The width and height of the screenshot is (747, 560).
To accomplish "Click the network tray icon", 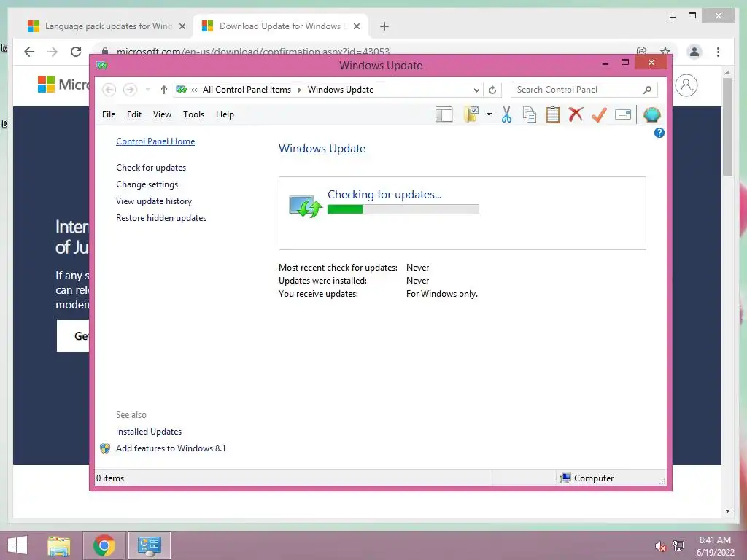I will click(678, 546).
